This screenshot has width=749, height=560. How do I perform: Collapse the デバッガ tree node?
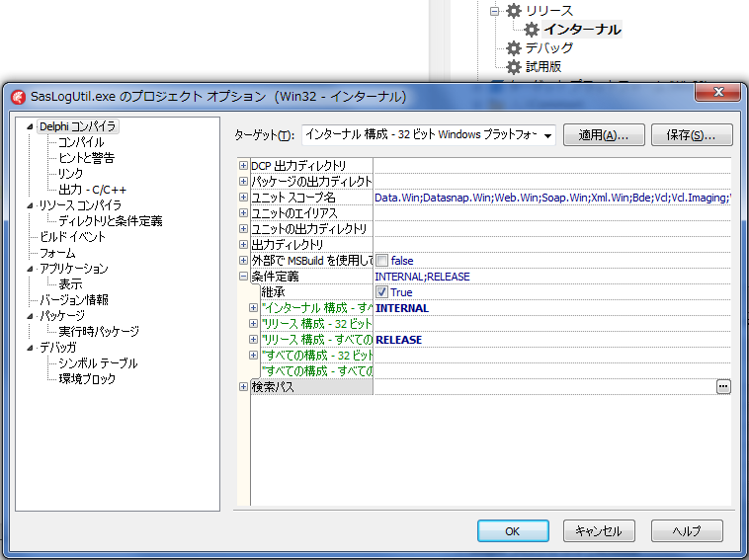pos(30,348)
